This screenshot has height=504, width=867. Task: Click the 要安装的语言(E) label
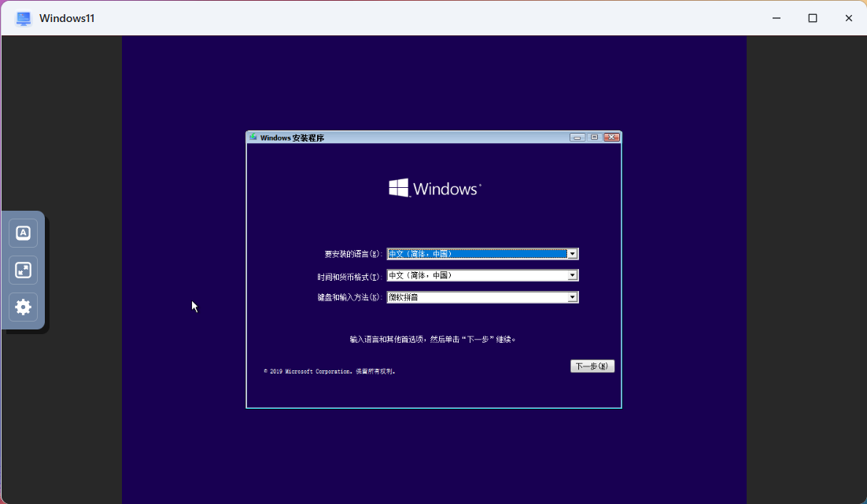(x=352, y=254)
